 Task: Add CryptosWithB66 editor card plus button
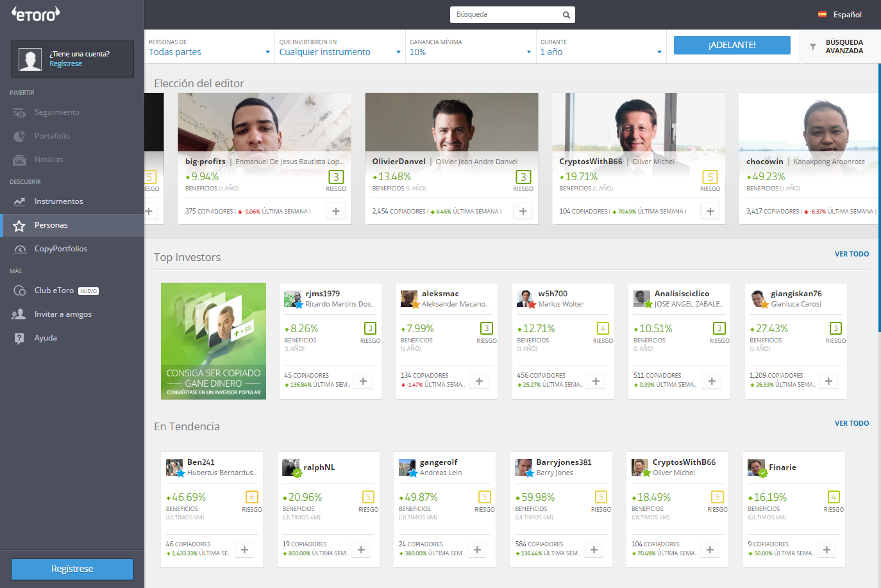point(710,211)
